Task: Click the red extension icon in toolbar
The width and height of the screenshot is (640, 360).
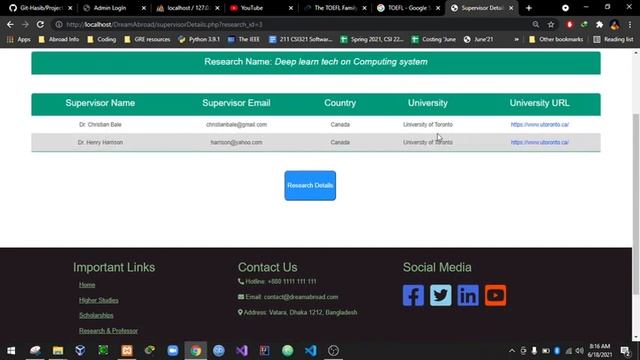Action: tap(569, 24)
